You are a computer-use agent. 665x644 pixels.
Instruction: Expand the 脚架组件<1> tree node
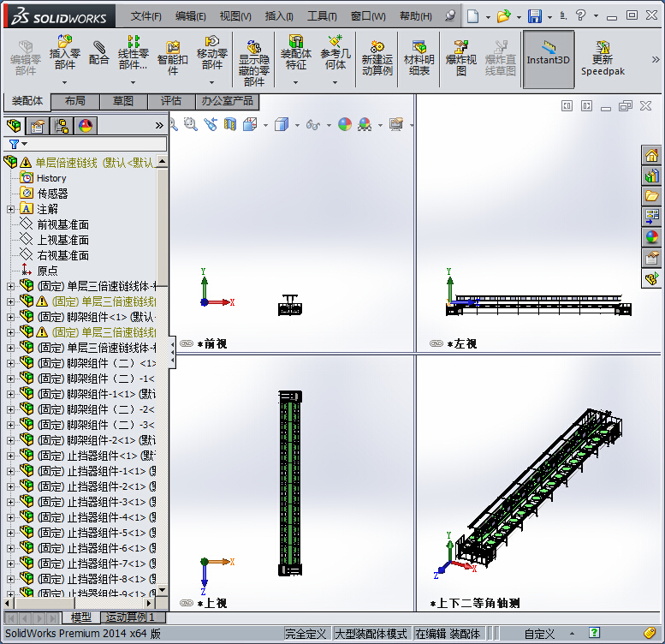click(x=10, y=317)
